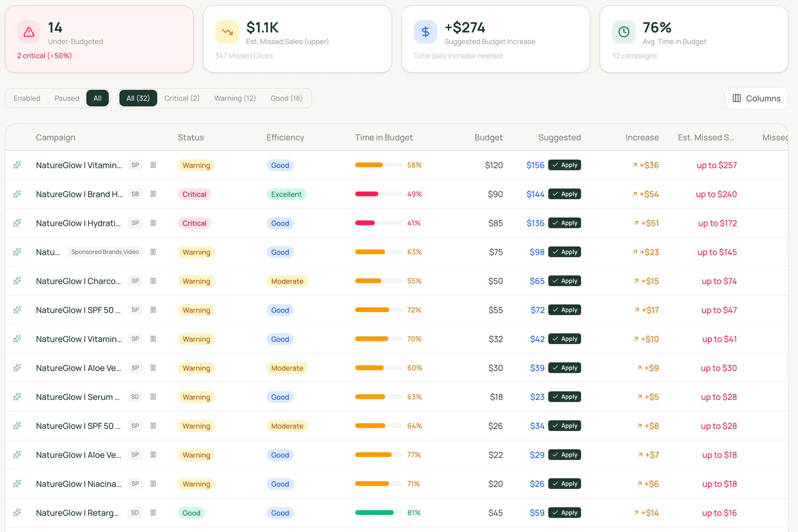798x532 pixels.
Task: Click the warning triangle icon in the Under-Budgeted card
Action: click(29, 32)
